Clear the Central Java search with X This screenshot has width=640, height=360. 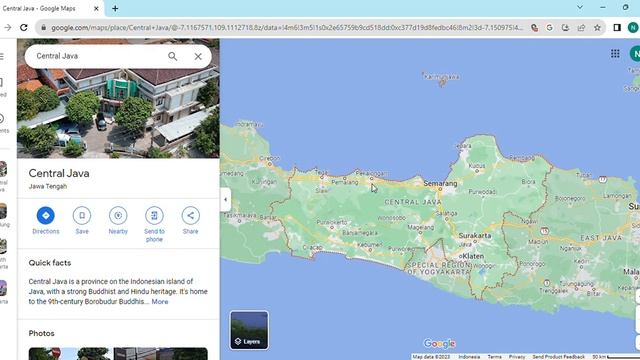[198, 56]
